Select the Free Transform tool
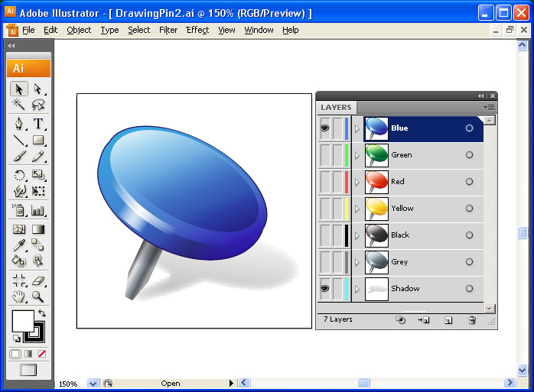The height and width of the screenshot is (392, 534). click(37, 191)
